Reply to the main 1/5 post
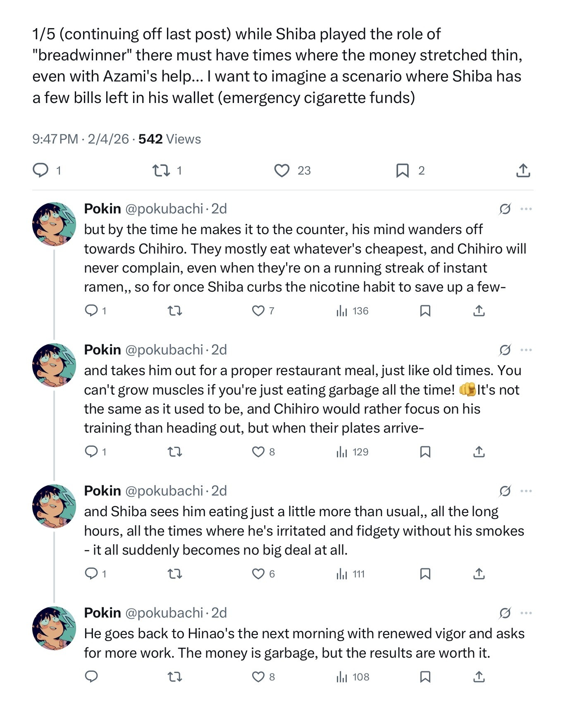The width and height of the screenshot is (582, 728). [x=41, y=170]
